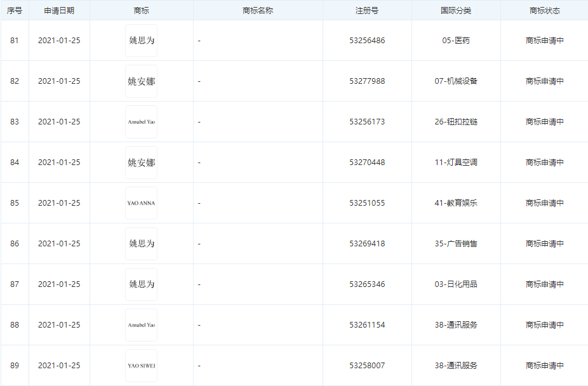Click serial number 81
Screen dimensions: 588x386
pos(14,41)
